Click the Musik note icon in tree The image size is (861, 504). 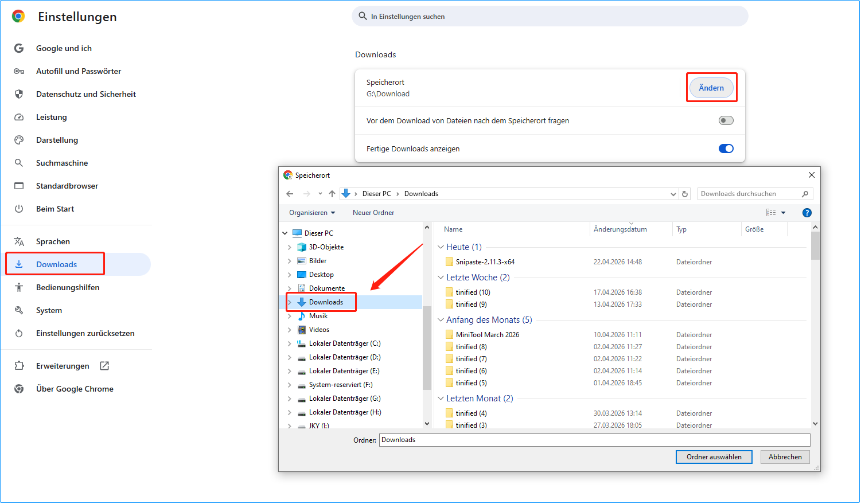point(302,316)
